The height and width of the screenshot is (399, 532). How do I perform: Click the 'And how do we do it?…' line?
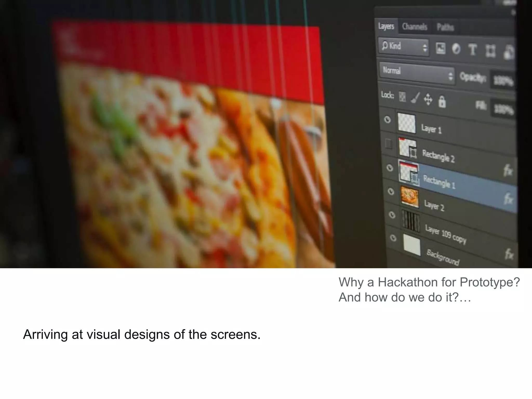pos(405,297)
